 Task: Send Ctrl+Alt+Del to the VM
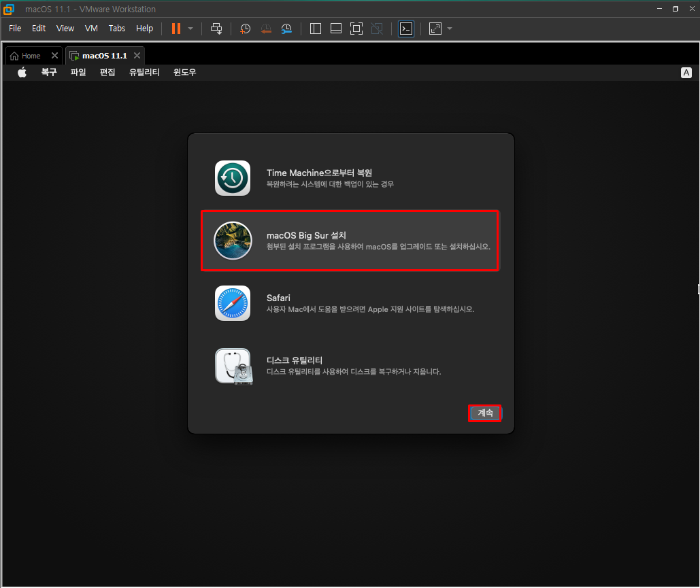point(216,29)
